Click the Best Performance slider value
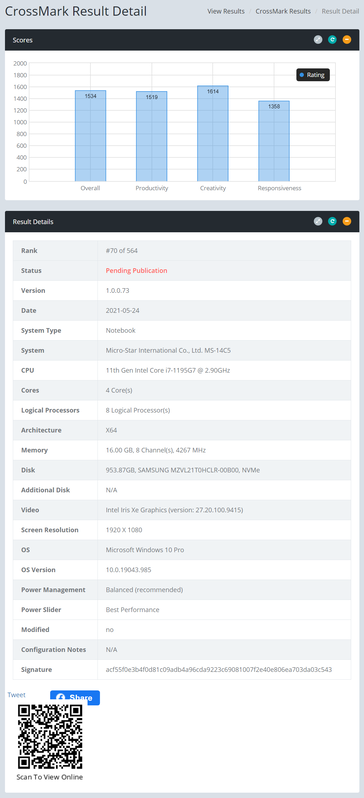 (132, 610)
